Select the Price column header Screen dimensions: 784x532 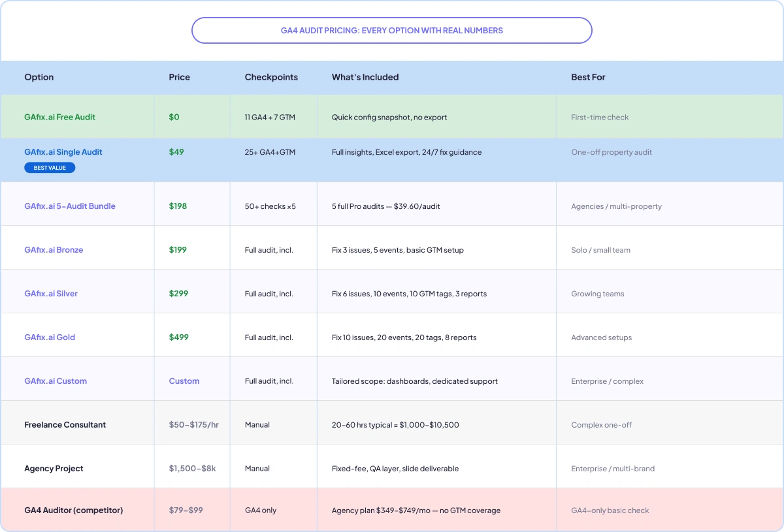tap(179, 77)
